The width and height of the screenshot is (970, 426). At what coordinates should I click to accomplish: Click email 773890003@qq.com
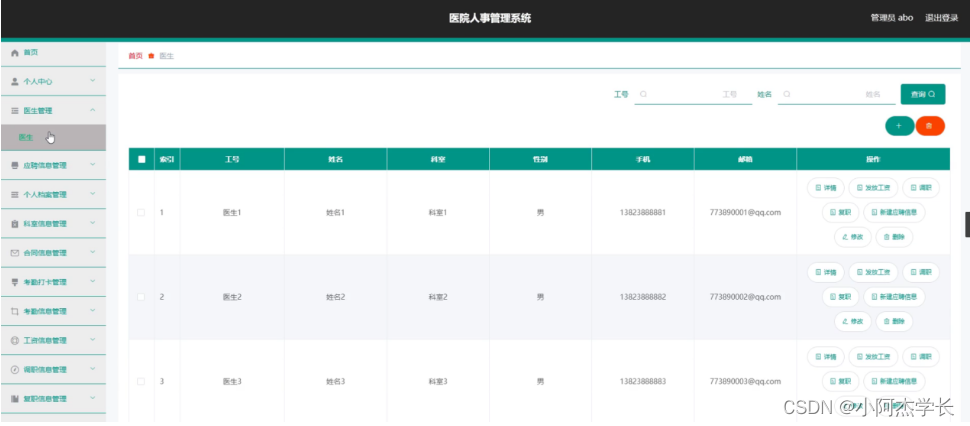(x=745, y=381)
